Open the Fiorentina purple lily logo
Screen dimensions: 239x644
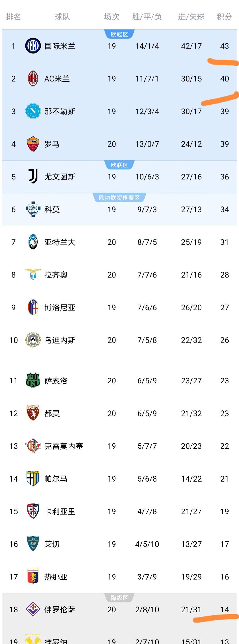click(33, 609)
